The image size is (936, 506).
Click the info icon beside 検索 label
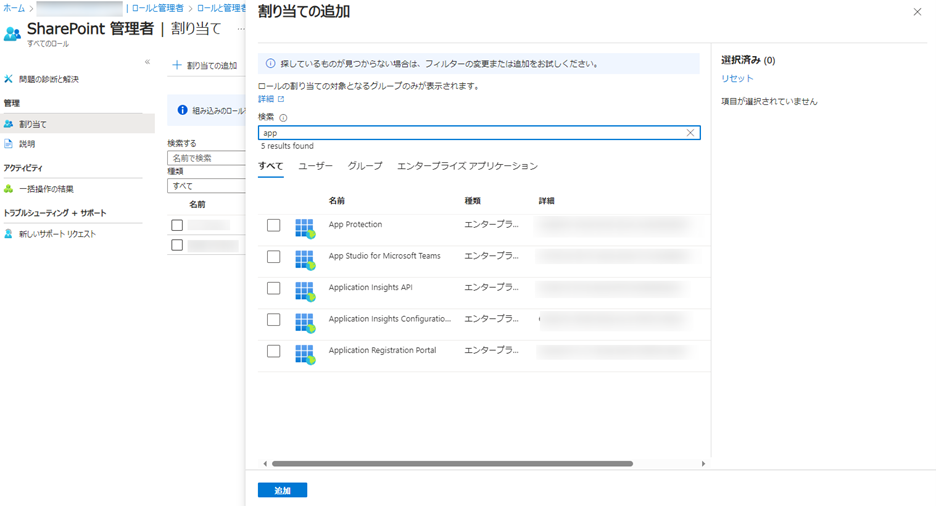(x=283, y=118)
